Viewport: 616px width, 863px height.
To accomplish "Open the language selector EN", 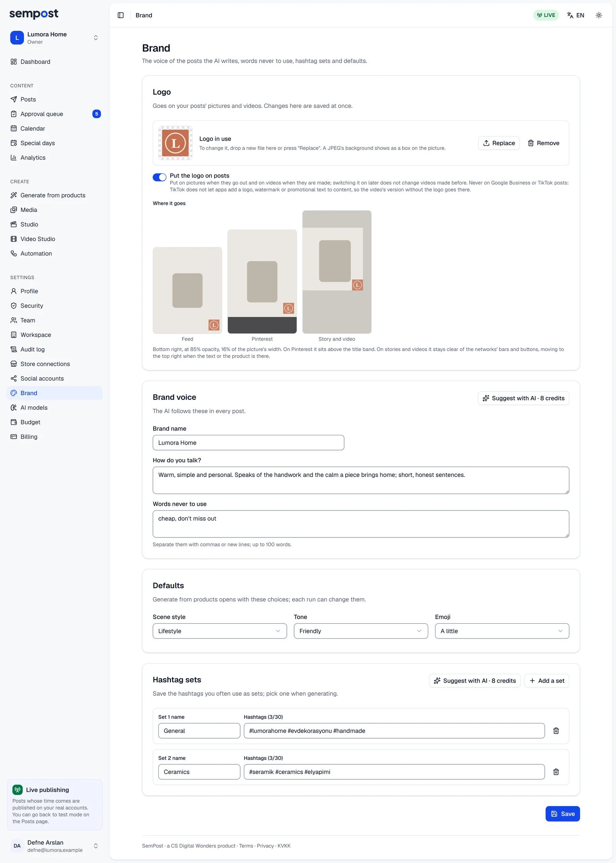I will coord(576,15).
